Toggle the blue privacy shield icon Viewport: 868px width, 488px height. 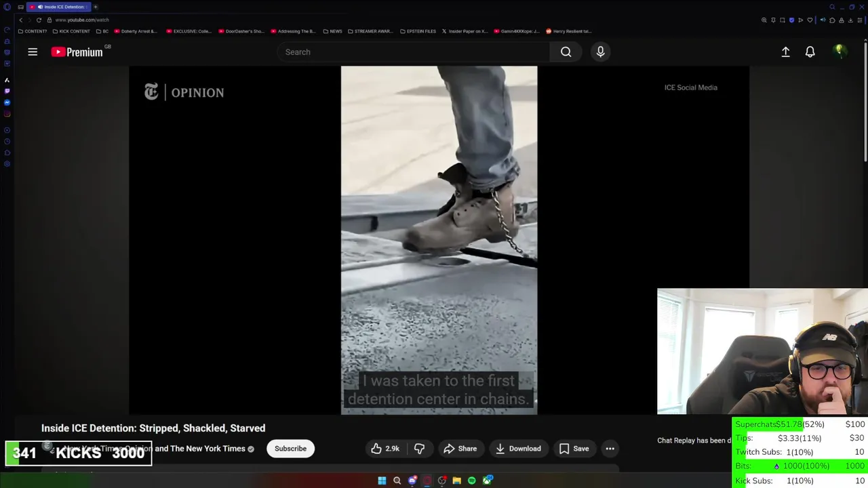791,20
